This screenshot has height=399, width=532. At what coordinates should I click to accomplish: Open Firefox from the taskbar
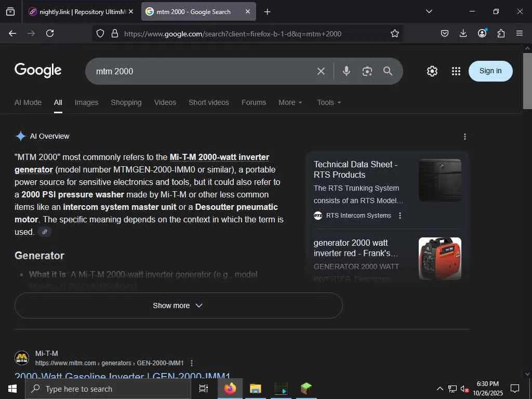tap(230, 389)
